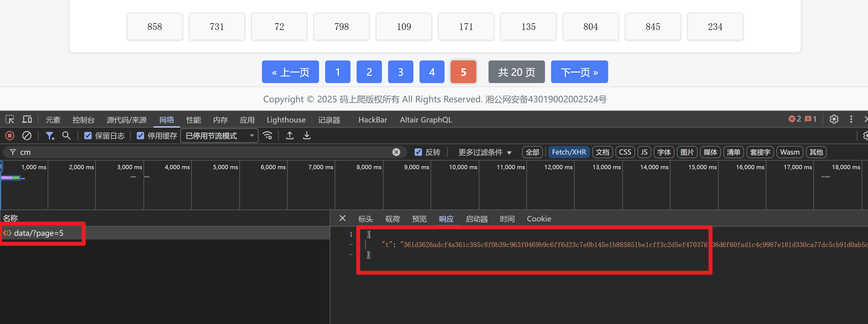Open the Lighthouse panel tab

click(x=286, y=120)
